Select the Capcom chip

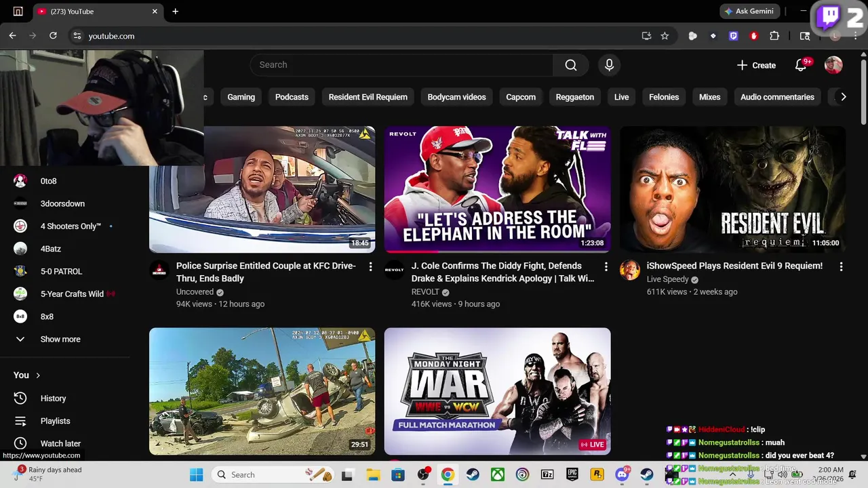tap(521, 97)
